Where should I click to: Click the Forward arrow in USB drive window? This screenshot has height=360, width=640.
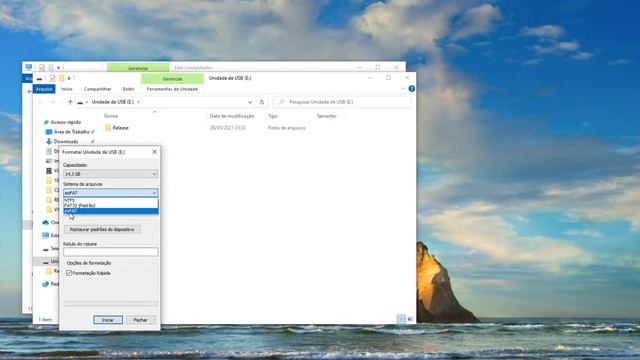(52, 102)
